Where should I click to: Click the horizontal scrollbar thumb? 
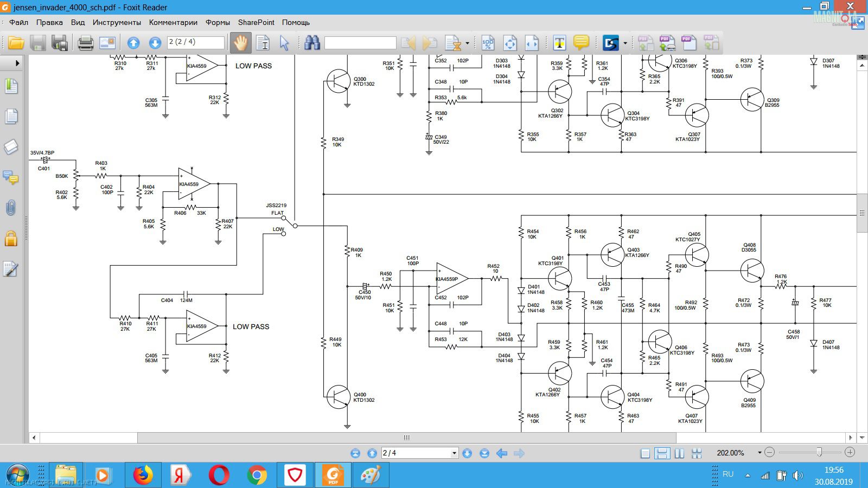point(406,438)
